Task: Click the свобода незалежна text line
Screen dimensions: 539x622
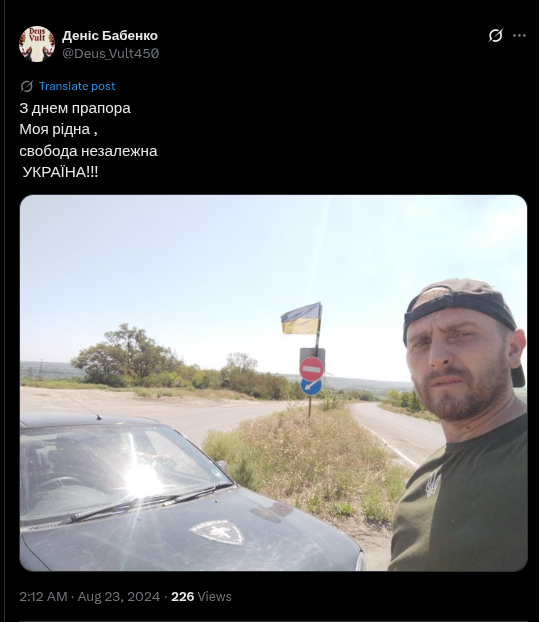Action: coord(88,151)
